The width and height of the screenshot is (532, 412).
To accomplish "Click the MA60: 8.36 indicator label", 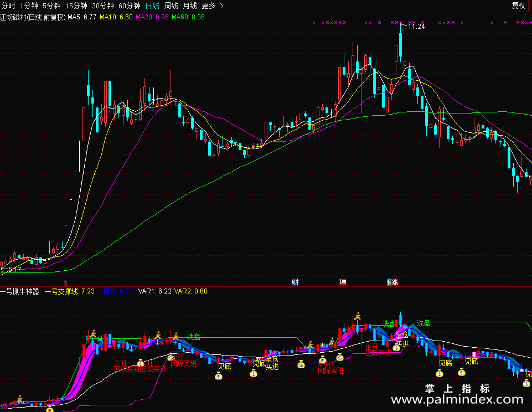I will (188, 17).
